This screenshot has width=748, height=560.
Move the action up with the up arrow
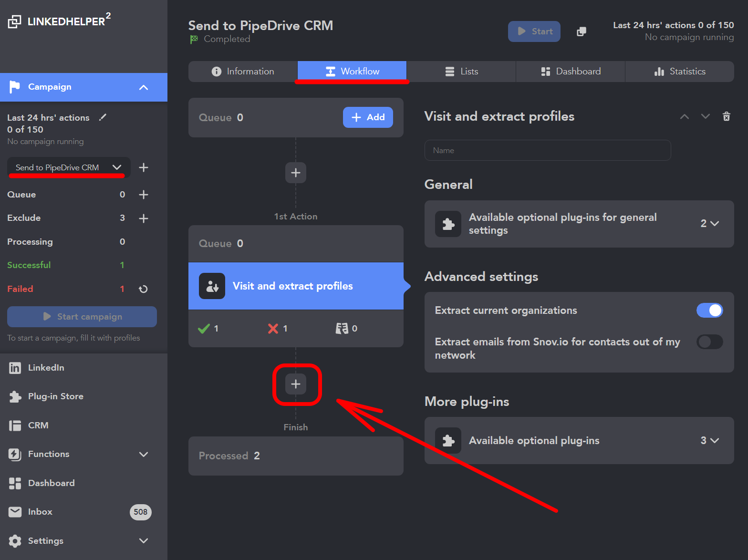(x=685, y=116)
